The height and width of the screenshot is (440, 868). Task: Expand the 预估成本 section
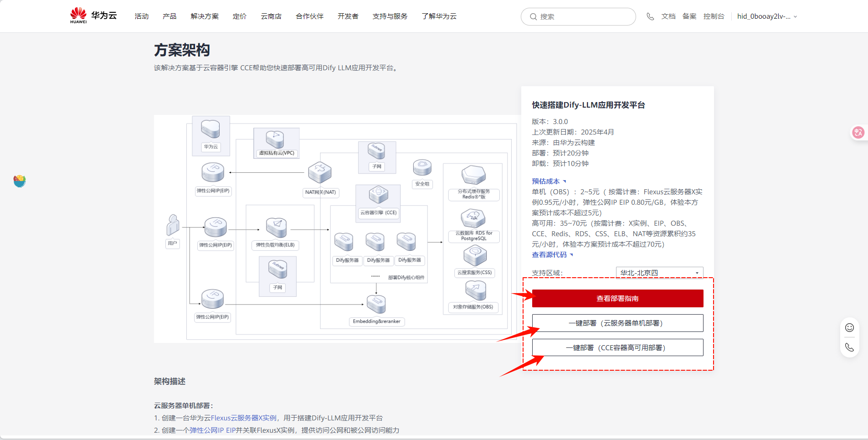[x=549, y=181]
